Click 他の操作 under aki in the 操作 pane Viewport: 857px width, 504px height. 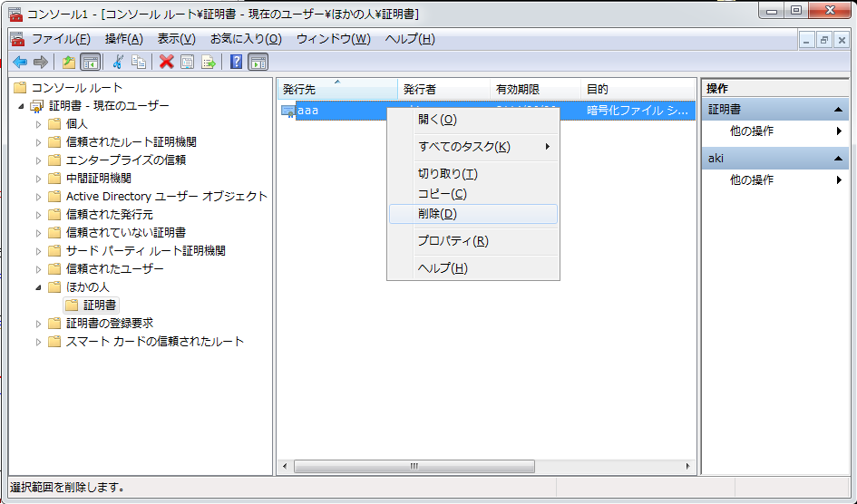[x=752, y=180]
